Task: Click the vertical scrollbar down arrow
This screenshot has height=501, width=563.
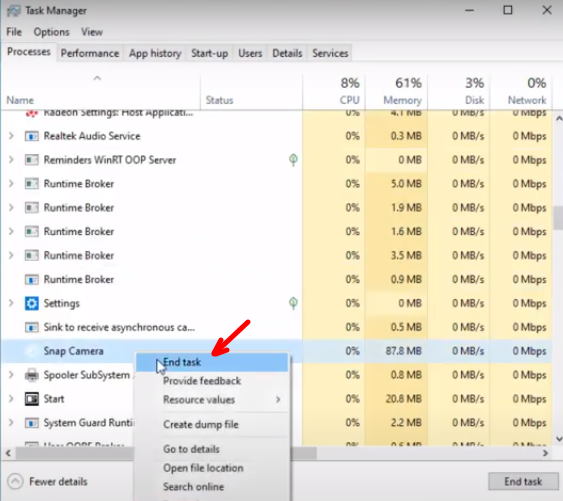Action: (559, 439)
